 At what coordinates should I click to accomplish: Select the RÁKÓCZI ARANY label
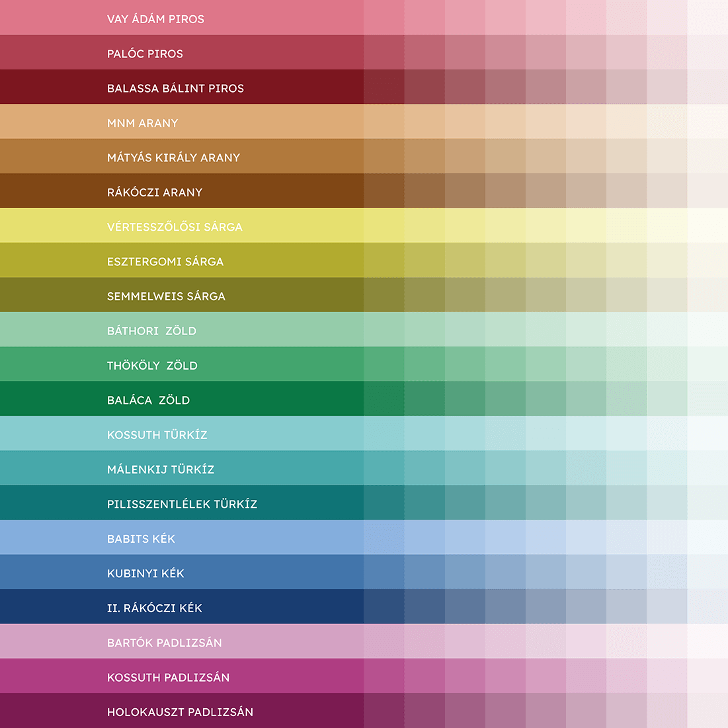coord(155,192)
